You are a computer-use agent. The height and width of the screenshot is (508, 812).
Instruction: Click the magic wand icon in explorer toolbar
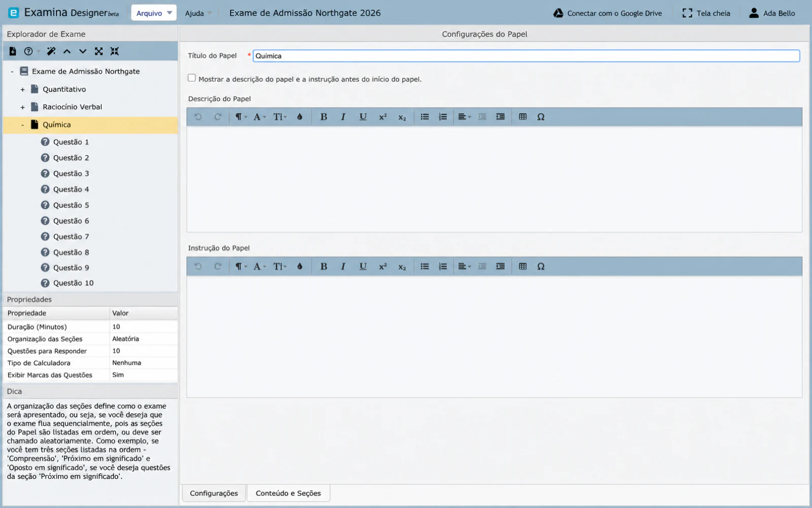pos(51,51)
